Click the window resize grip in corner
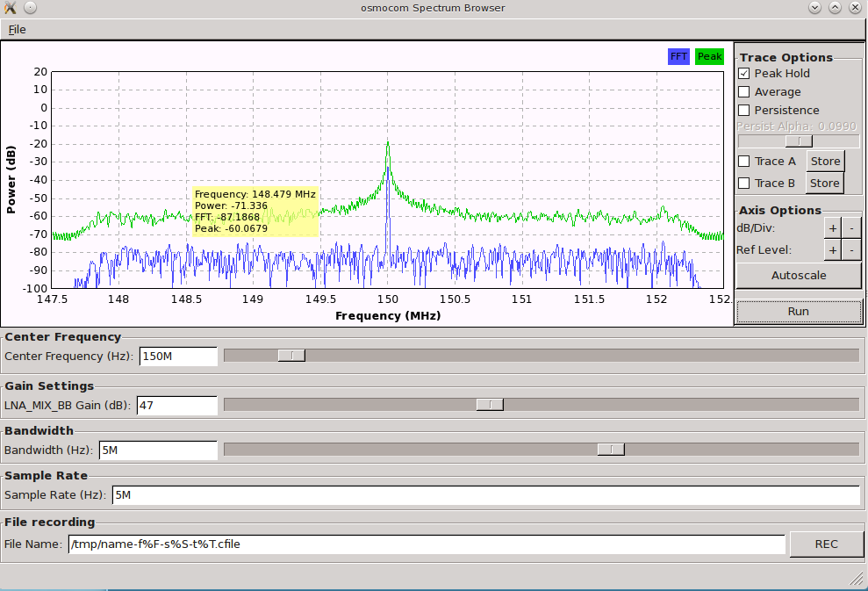 pyautogui.click(x=857, y=580)
